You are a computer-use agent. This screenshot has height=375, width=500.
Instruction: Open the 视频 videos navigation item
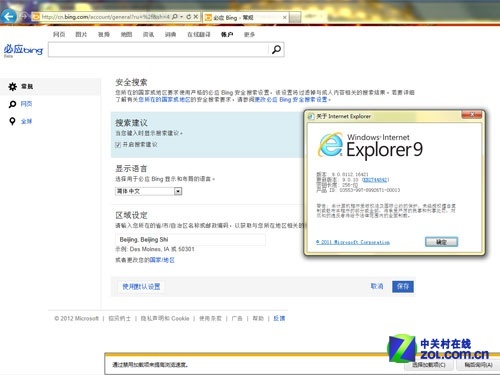tap(104, 34)
